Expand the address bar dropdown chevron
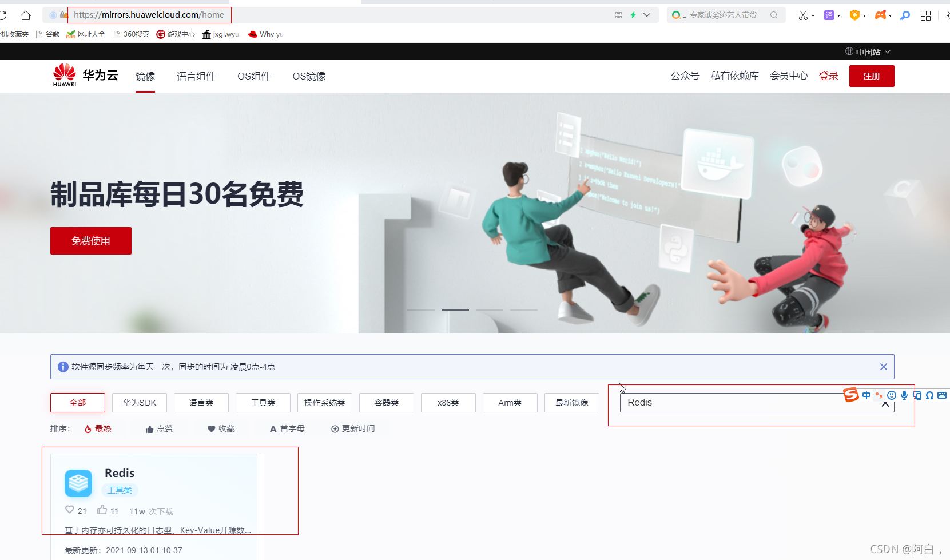950x560 pixels. pos(647,15)
